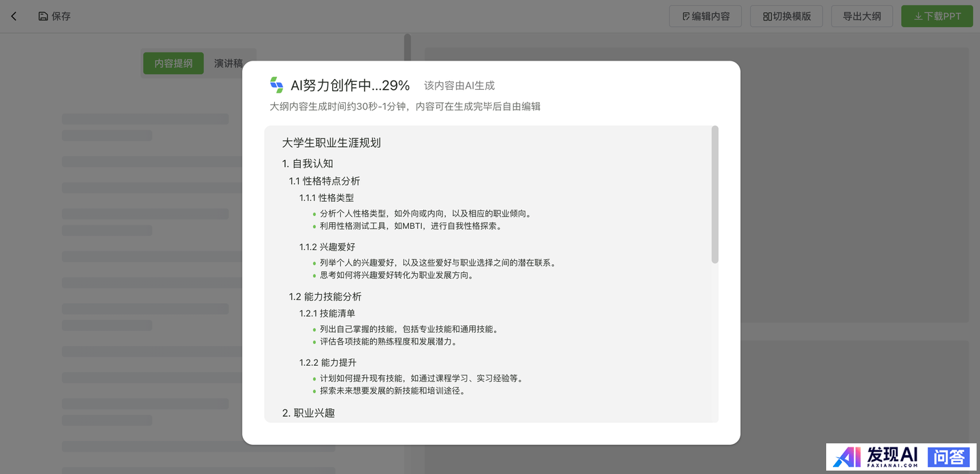The image size is (980, 474).
Task: Click the 该内容由AI生成 label
Action: tap(459, 86)
